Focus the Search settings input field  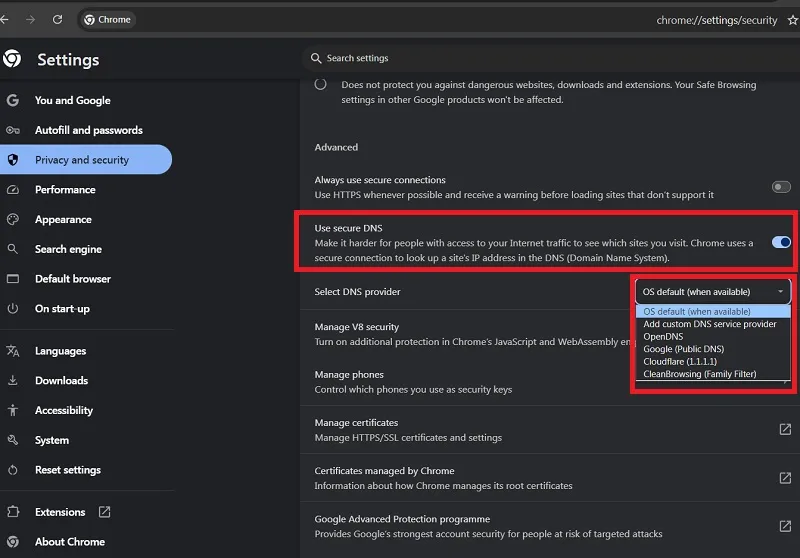click(x=551, y=58)
